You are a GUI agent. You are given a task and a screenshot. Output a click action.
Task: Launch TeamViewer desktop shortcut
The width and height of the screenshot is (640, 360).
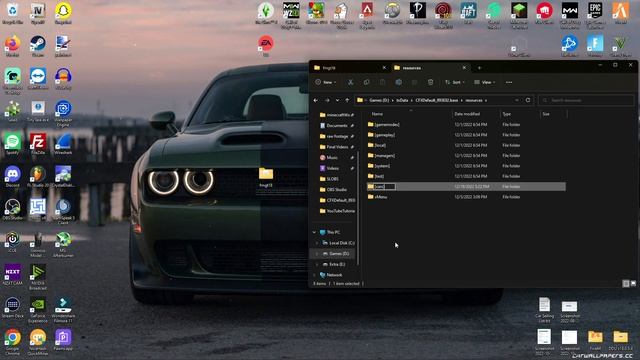38,79
